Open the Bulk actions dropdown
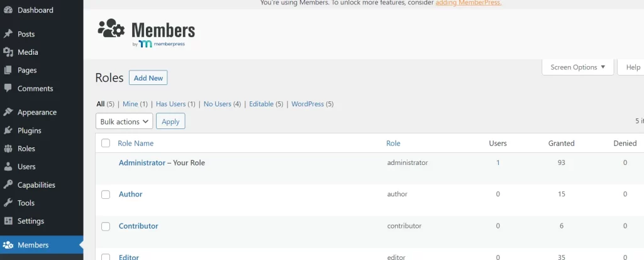Viewport: 644px width, 260px height. (124, 122)
